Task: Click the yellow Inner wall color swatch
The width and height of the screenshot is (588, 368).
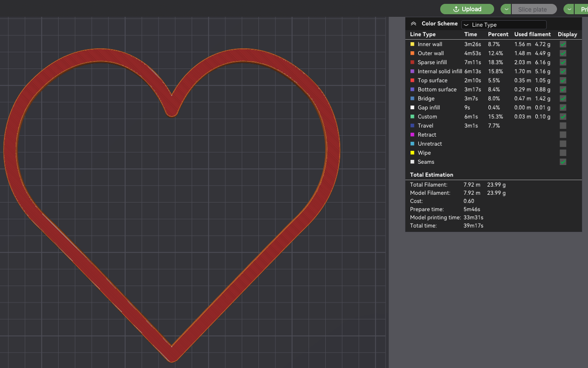Action: point(412,44)
